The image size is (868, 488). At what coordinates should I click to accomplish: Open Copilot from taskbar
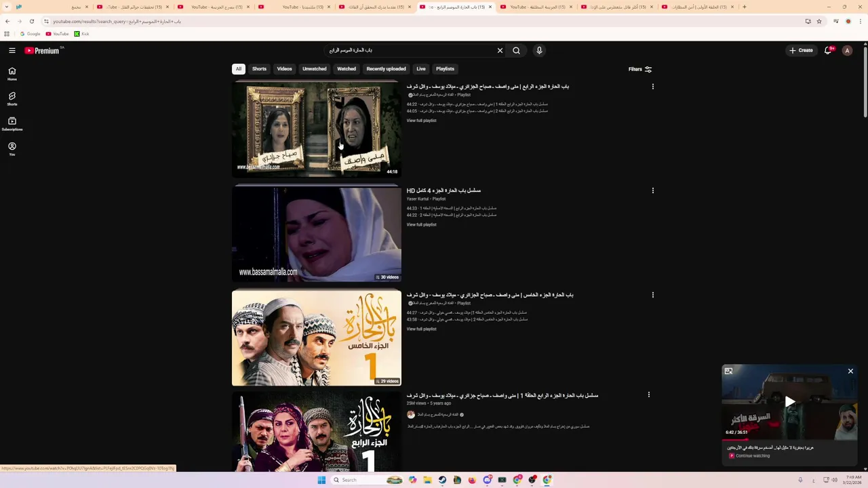pyautogui.click(x=412, y=480)
